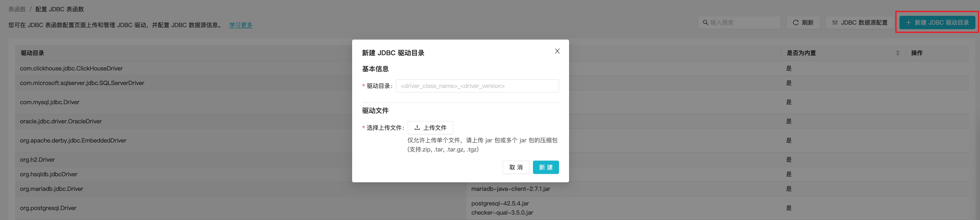Select org.hsqldb.jdbcDriver entry
The image size is (980, 220).
click(49, 174)
